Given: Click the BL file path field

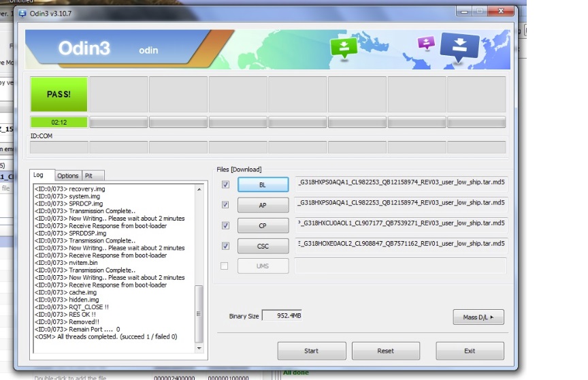Looking at the screenshot, I should pyautogui.click(x=401, y=183).
